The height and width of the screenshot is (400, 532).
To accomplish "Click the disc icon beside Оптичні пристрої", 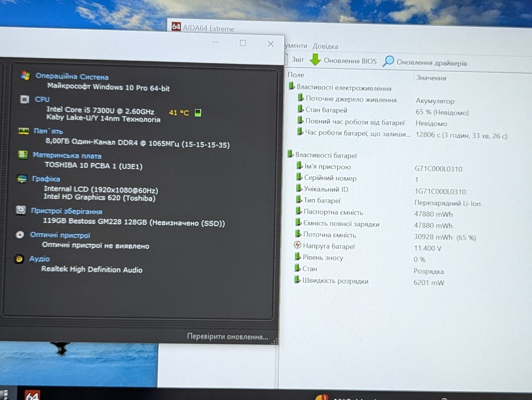I will [20, 235].
